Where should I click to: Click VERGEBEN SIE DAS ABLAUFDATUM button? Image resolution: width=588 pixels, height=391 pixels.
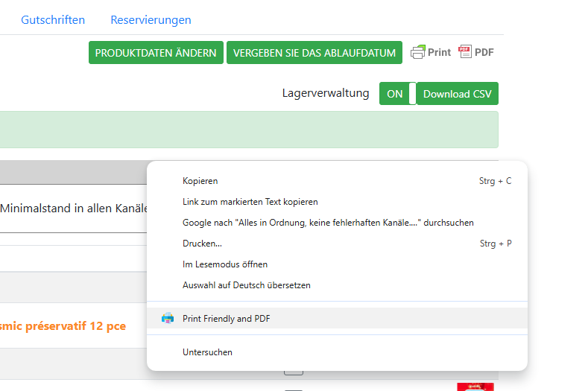point(314,53)
